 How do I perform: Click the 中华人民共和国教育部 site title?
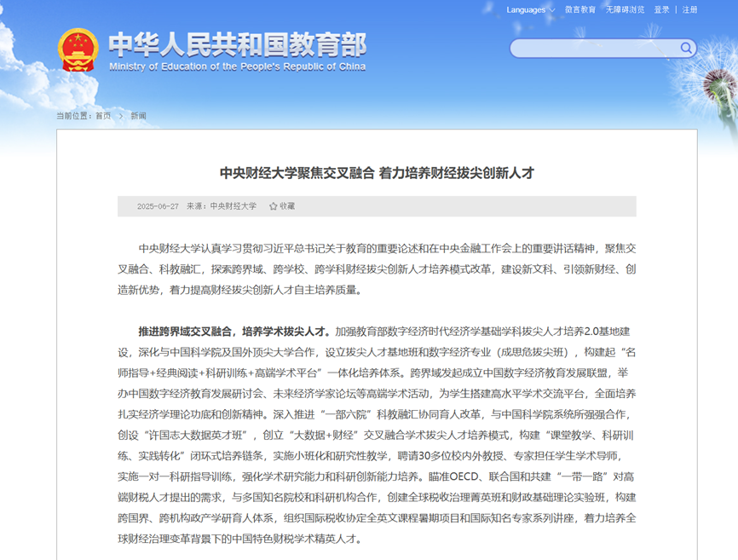click(237, 44)
